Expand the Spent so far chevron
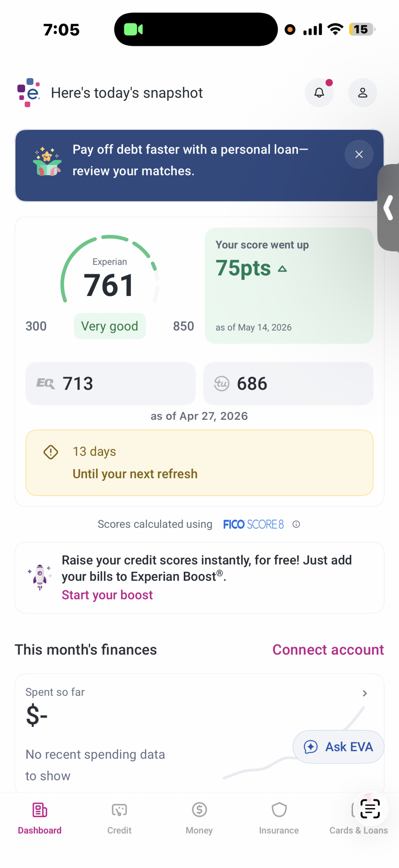The height and width of the screenshot is (868, 399). (x=364, y=693)
